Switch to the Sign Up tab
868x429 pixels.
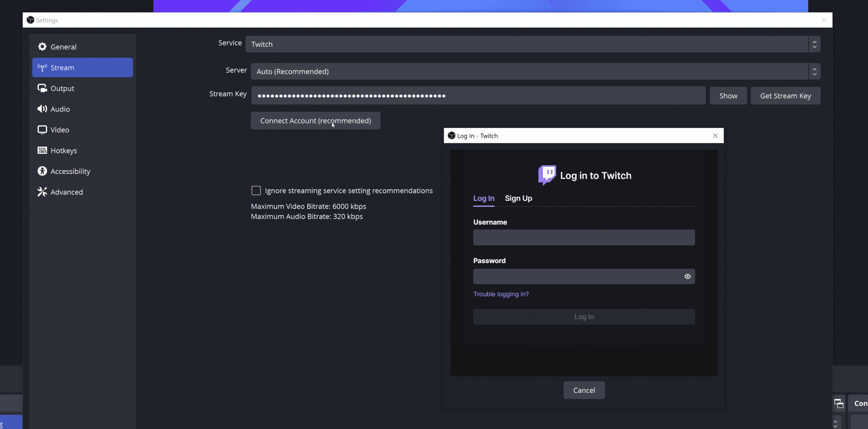click(518, 198)
